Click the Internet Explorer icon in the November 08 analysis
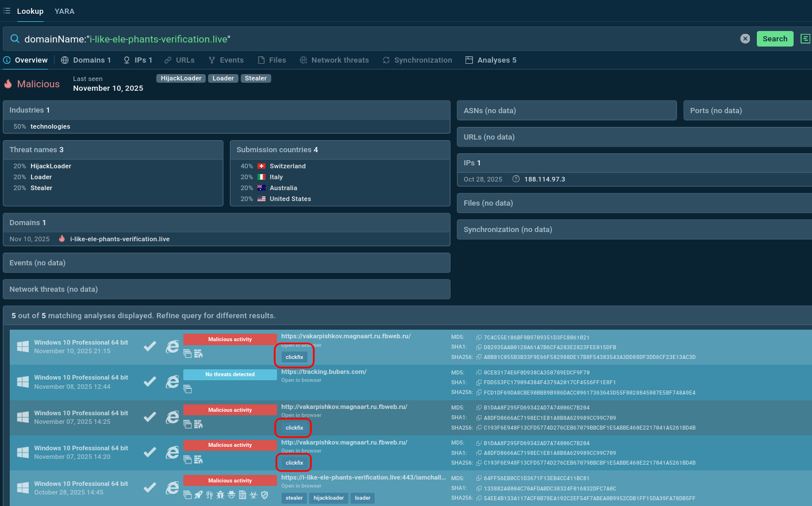Screen dimensions: 812x506 pyautogui.click(x=172, y=382)
